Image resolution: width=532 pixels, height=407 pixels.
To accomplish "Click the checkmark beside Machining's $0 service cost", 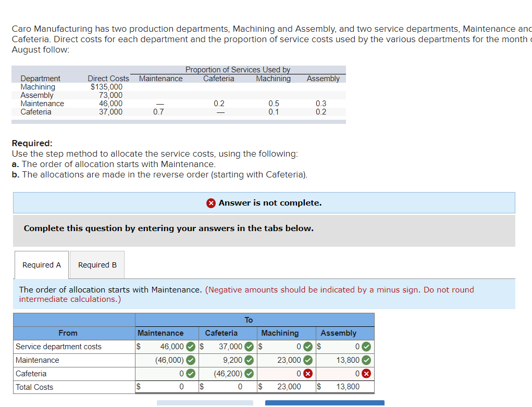I will [307, 347].
